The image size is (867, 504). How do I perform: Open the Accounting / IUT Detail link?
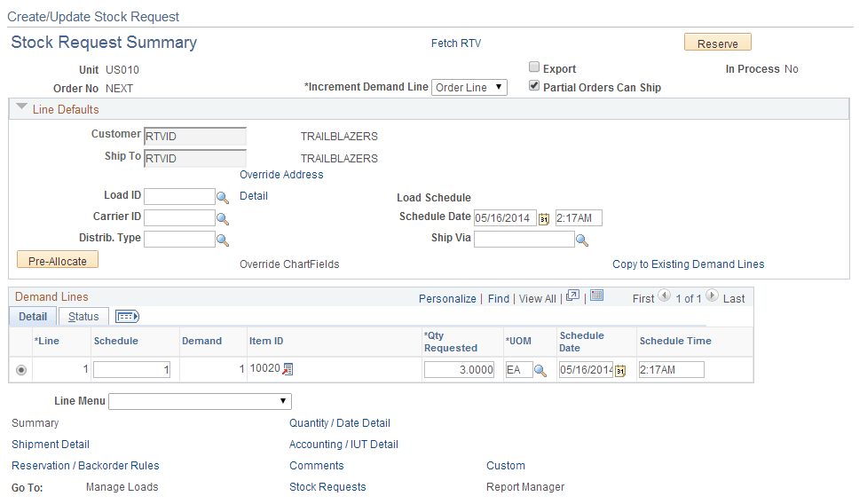click(343, 445)
